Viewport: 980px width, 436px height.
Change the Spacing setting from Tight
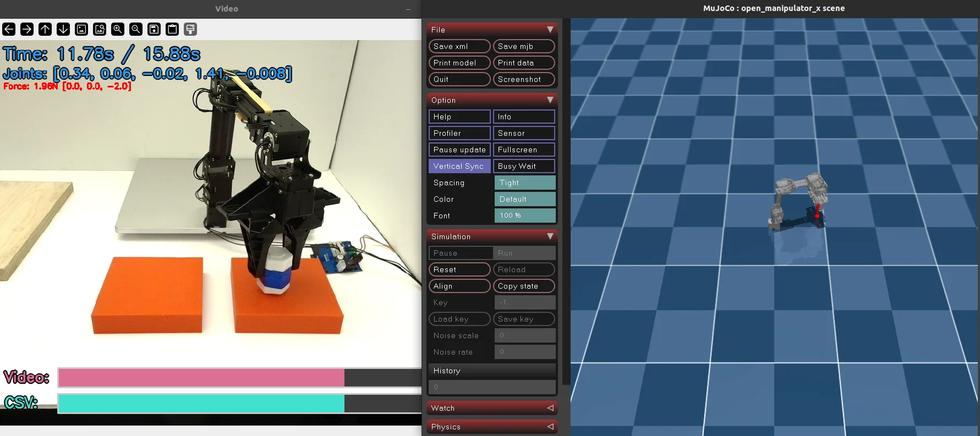coord(525,183)
